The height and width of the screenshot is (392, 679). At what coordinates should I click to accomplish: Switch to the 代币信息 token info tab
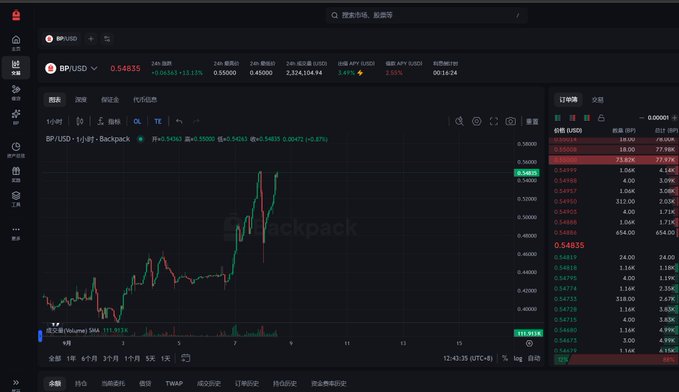click(x=145, y=100)
